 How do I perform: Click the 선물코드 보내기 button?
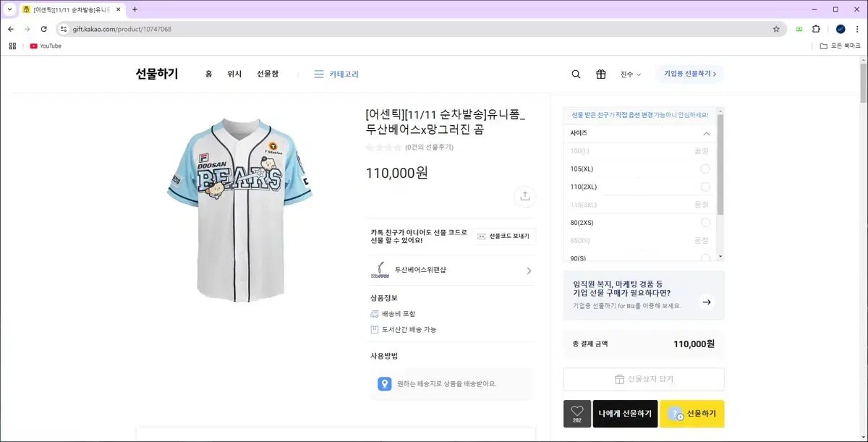[x=505, y=236]
